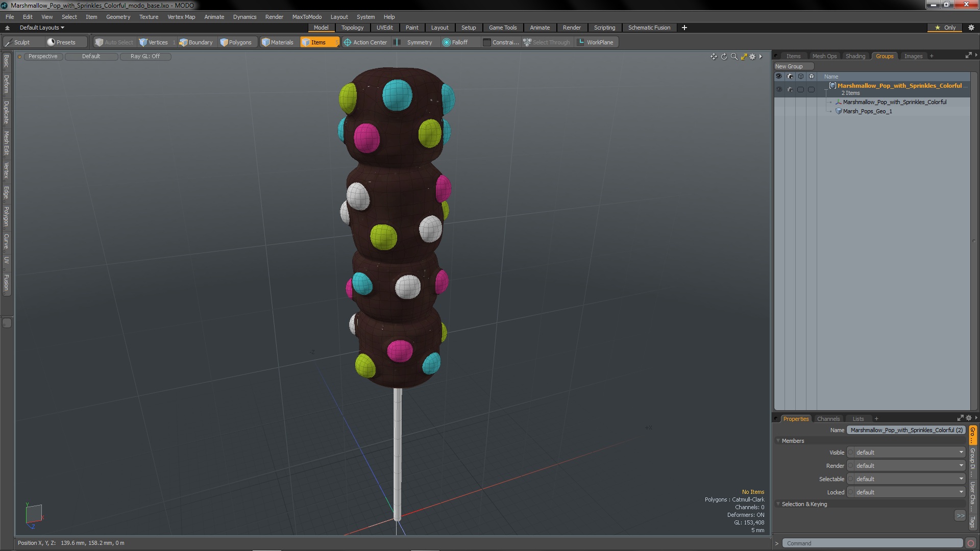Image resolution: width=980 pixels, height=551 pixels.
Task: Open the Visible dropdown in Members
Action: (x=906, y=453)
